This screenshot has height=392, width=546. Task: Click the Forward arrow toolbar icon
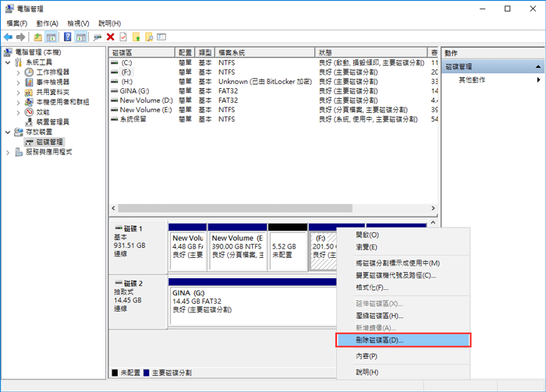click(20, 37)
